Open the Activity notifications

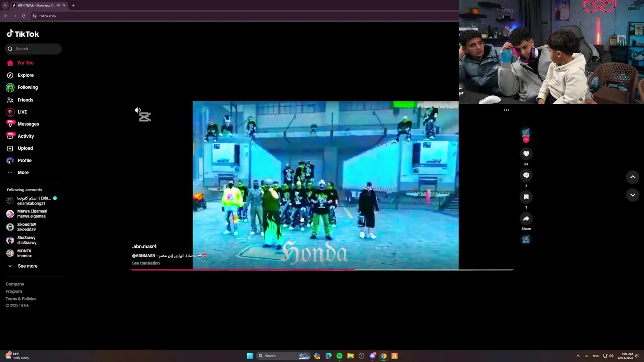20,136
